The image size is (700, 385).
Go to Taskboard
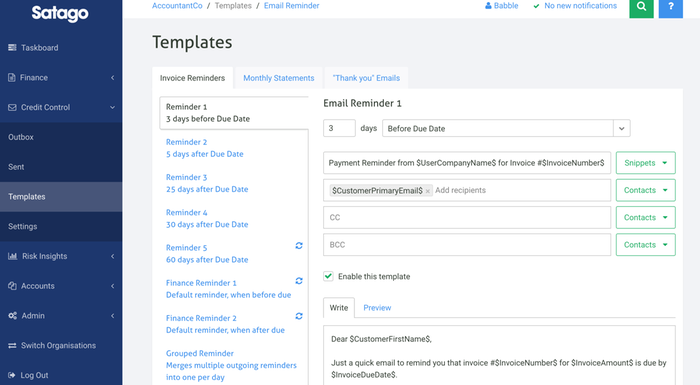click(x=61, y=48)
